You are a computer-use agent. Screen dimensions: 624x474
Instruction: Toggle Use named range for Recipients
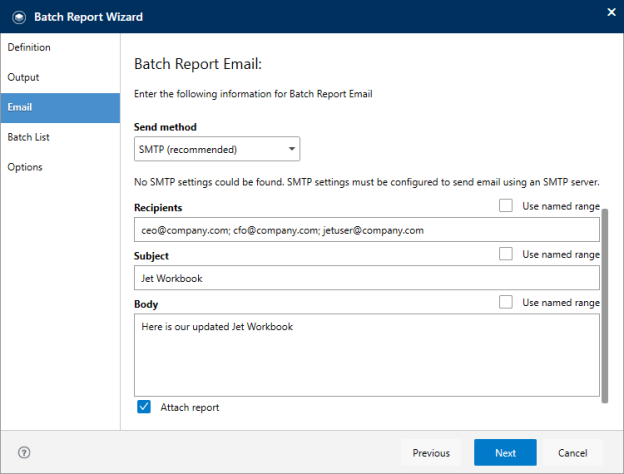(506, 206)
